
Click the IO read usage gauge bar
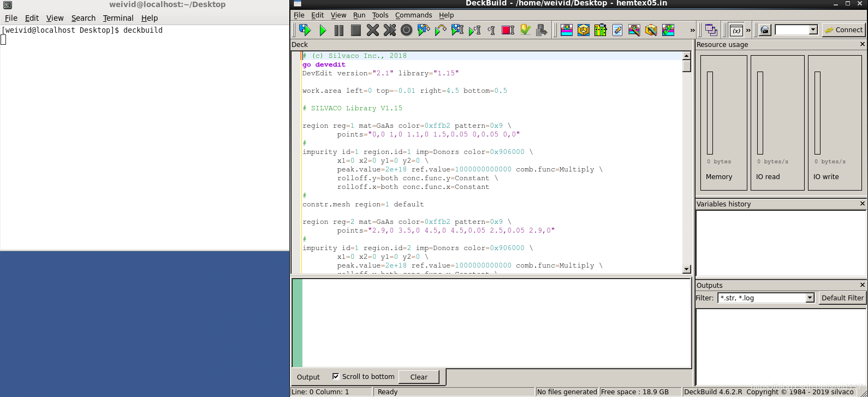point(760,113)
